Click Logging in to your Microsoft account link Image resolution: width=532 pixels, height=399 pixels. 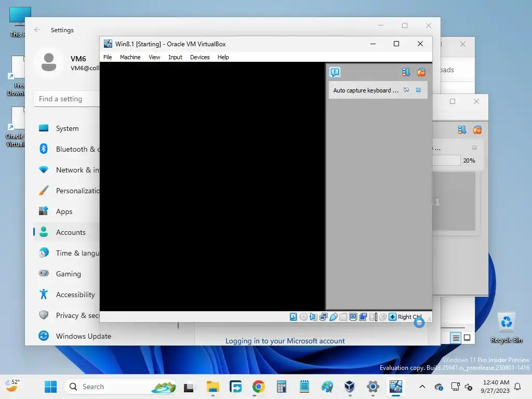click(285, 341)
